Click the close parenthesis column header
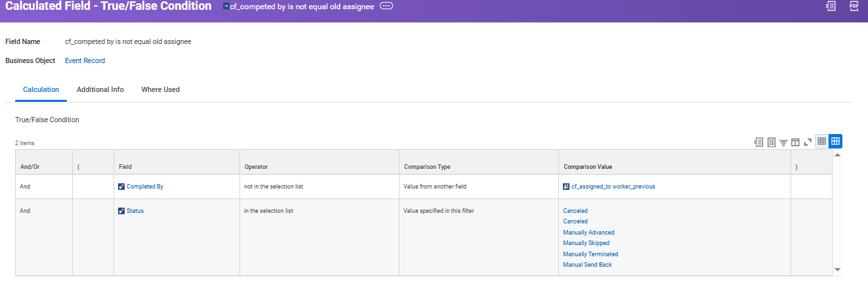 pos(811,162)
